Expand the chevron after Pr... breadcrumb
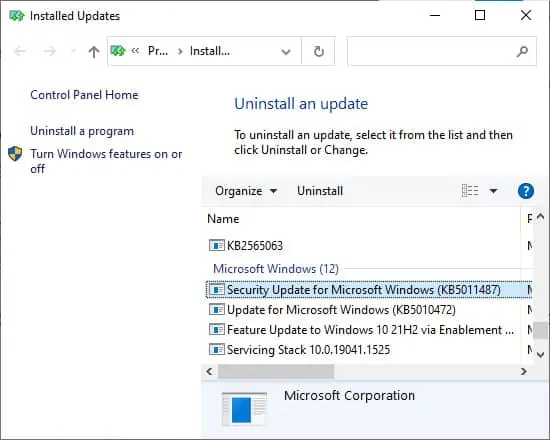This screenshot has width=550, height=440. (x=180, y=52)
